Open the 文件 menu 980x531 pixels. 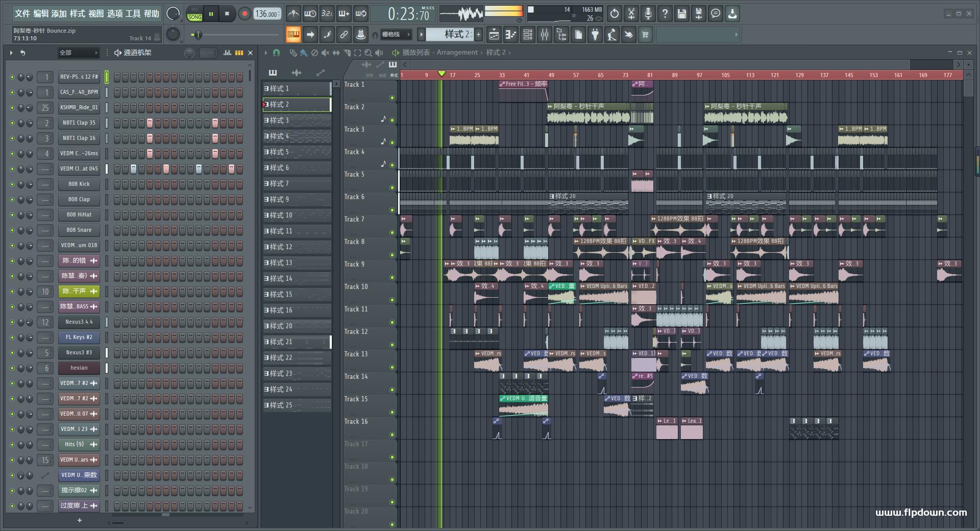click(x=22, y=14)
